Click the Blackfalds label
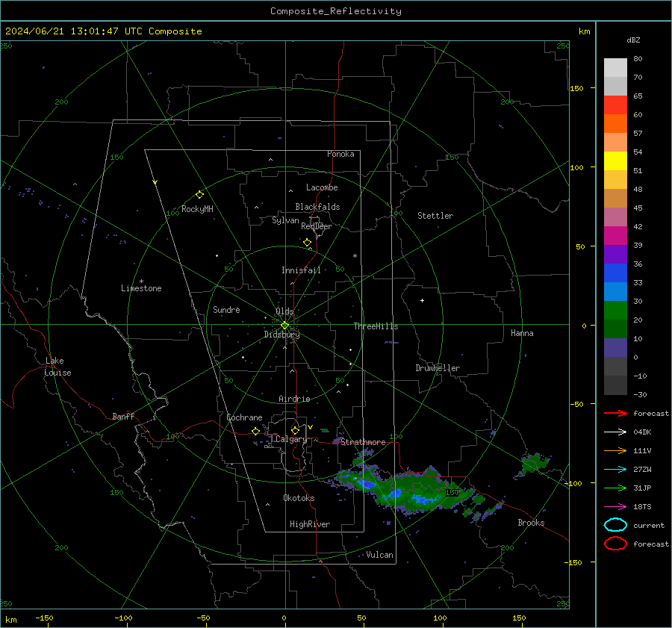This screenshot has width=672, height=628. point(317,207)
